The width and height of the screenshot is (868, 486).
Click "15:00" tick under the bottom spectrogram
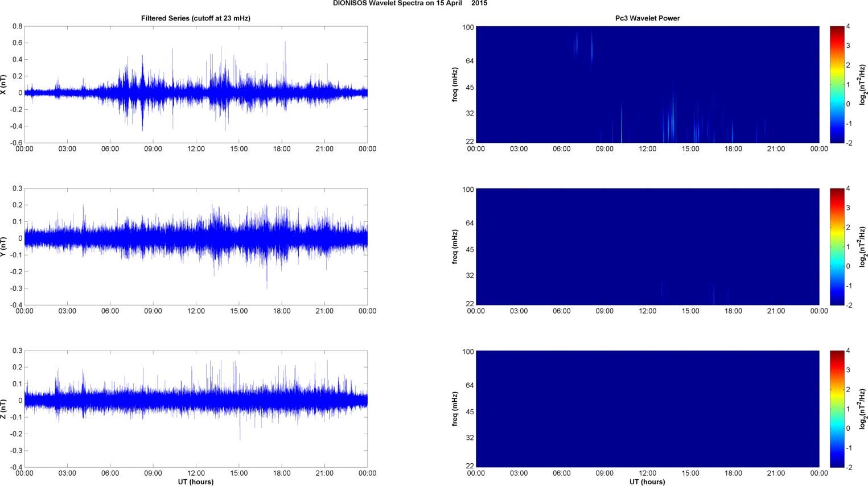(690, 473)
